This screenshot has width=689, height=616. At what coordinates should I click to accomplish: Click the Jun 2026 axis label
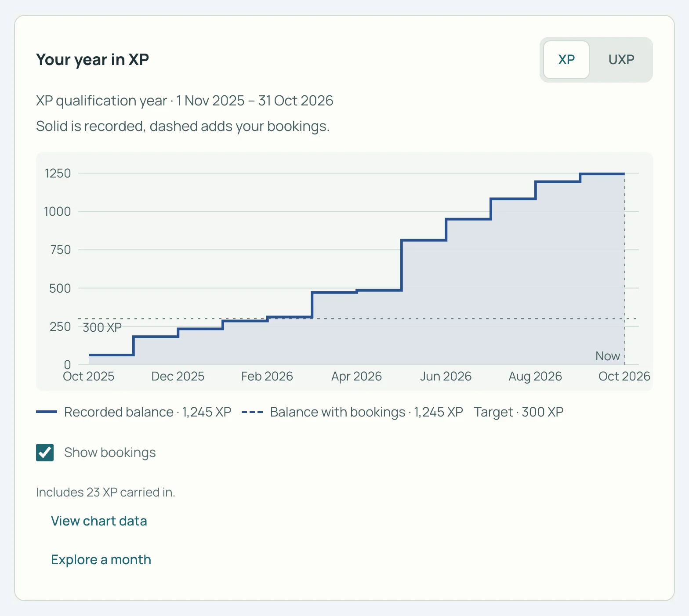tap(446, 377)
